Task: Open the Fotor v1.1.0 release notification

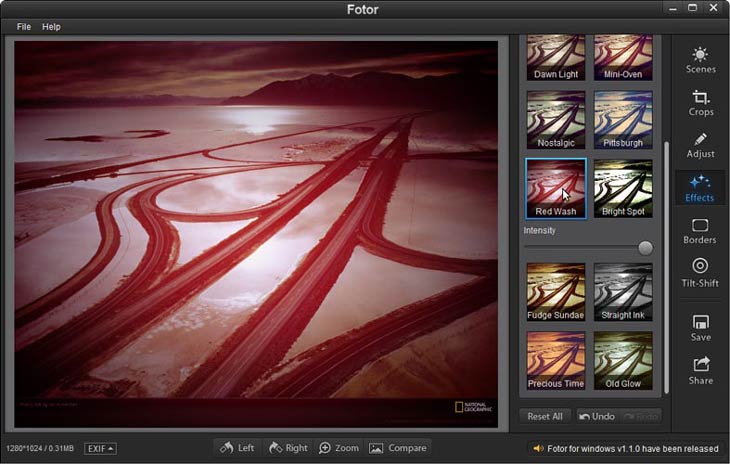Action: coord(626,448)
